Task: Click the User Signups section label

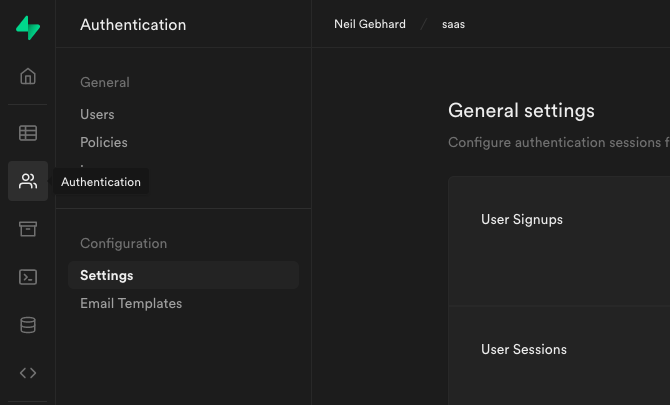Action: click(522, 220)
